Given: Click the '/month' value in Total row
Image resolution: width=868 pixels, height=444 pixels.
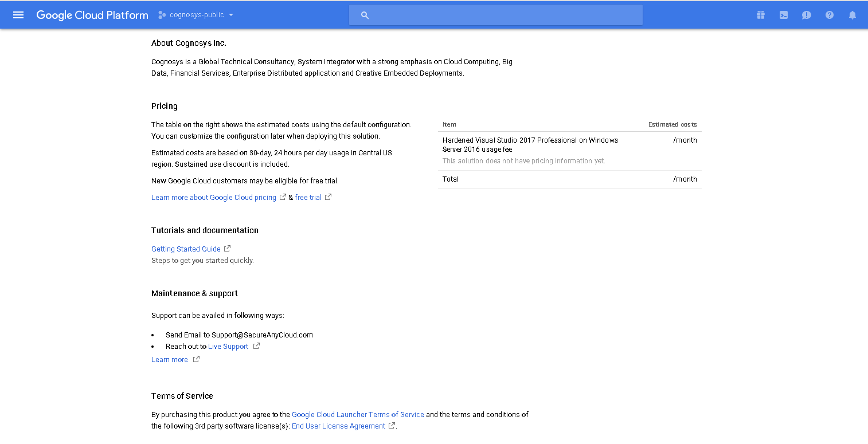Looking at the screenshot, I should 685,179.
